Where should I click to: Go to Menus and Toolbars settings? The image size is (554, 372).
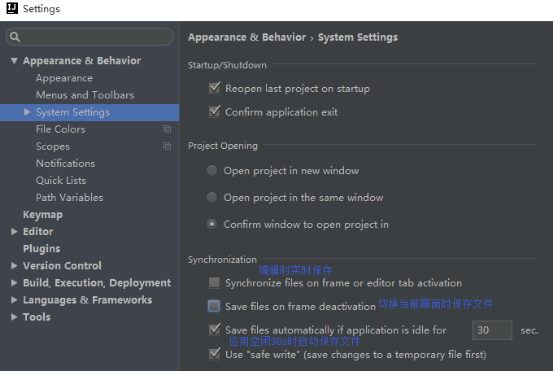[85, 95]
